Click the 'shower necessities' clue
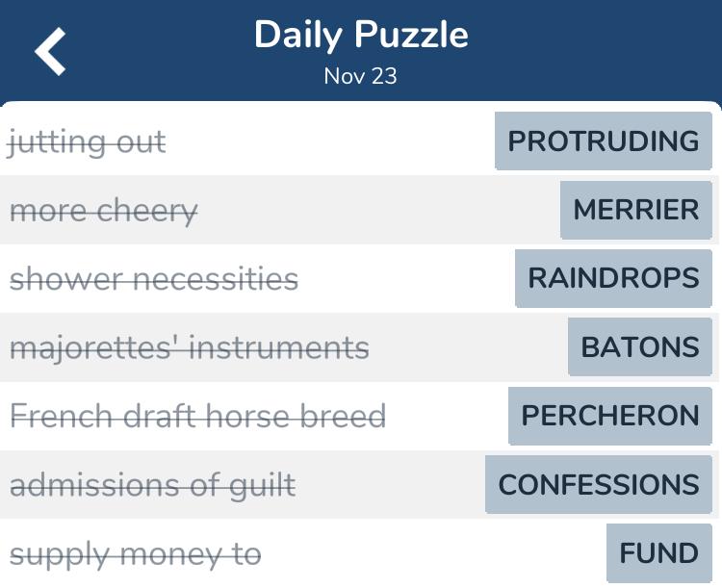Screen dimensions: 722x588 point(154,279)
